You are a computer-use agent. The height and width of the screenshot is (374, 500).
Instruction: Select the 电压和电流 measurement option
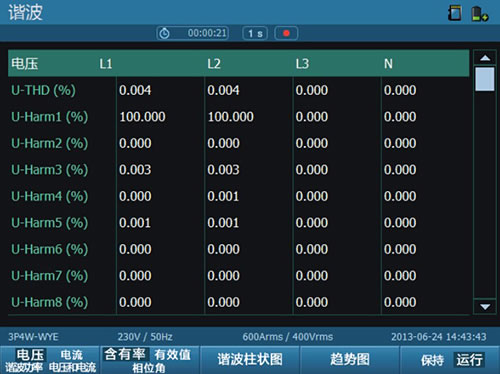pyautogui.click(x=72, y=367)
